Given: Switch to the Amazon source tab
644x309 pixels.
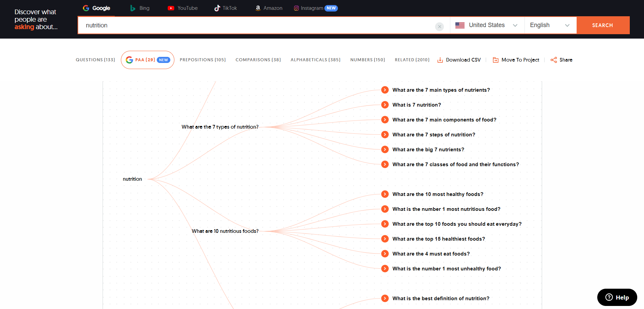Looking at the screenshot, I should pyautogui.click(x=269, y=8).
